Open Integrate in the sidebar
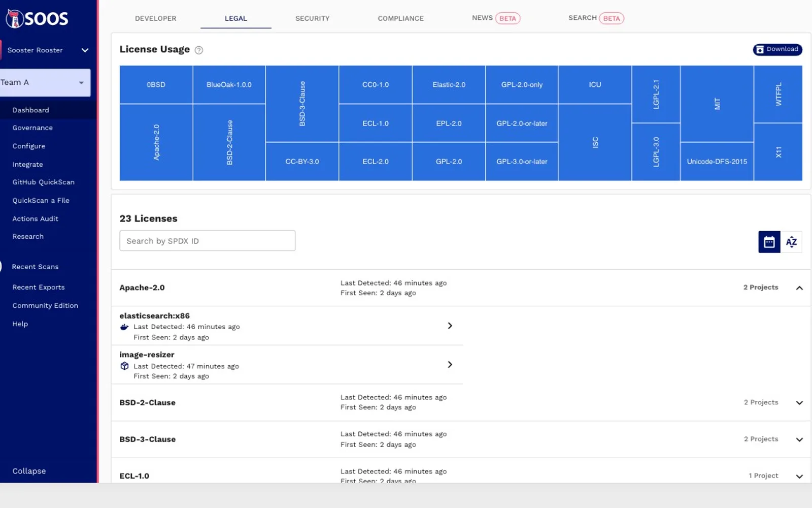The height and width of the screenshot is (508, 812). tap(27, 165)
